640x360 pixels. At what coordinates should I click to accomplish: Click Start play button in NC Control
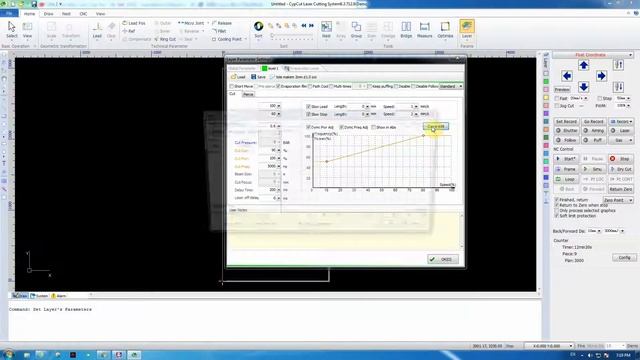click(x=566, y=159)
